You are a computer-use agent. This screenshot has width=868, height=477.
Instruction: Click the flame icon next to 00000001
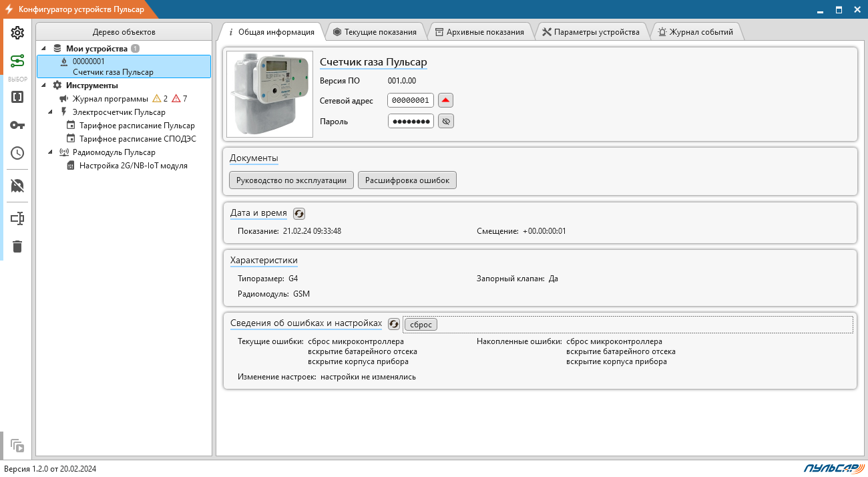[63, 61]
